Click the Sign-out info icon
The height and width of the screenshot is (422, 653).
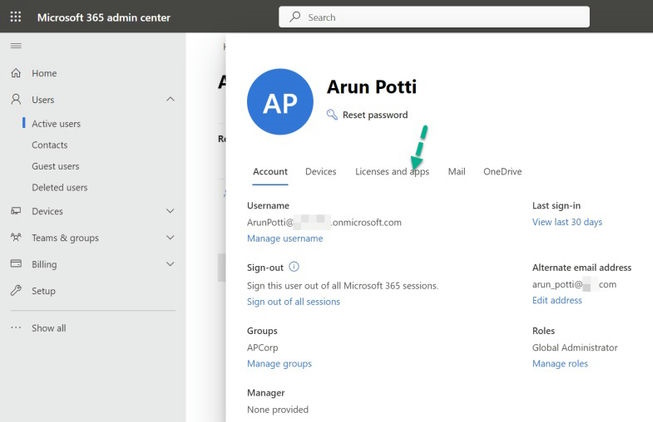pyautogui.click(x=294, y=267)
